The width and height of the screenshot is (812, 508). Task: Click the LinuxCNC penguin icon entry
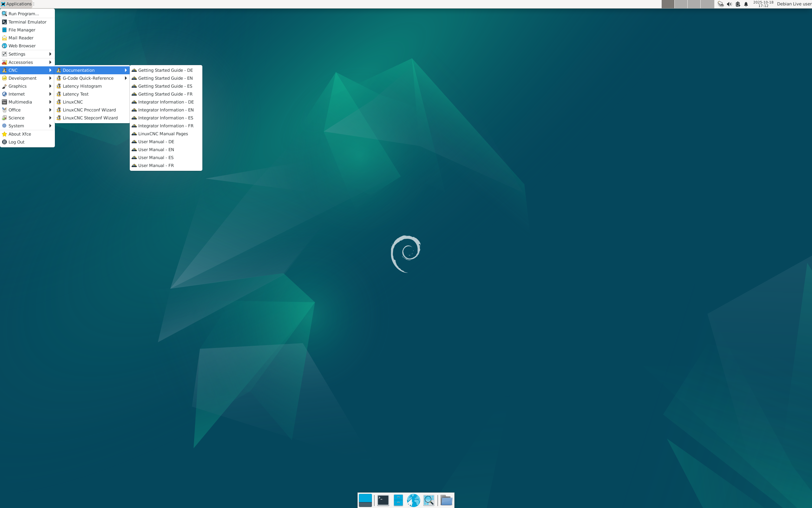point(59,102)
